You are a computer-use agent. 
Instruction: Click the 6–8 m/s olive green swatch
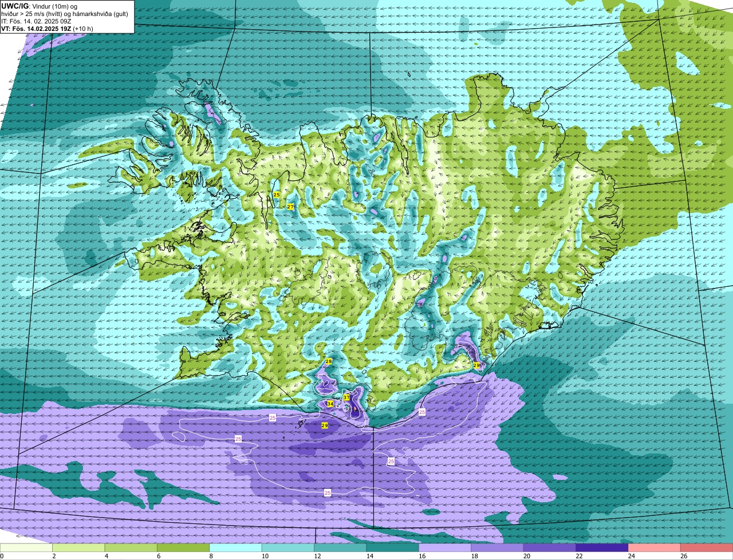tap(183, 547)
